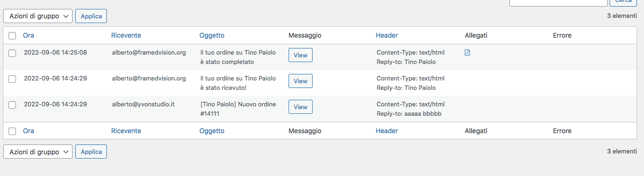
Task: Open the PDF attachment icon
Action: click(x=467, y=53)
